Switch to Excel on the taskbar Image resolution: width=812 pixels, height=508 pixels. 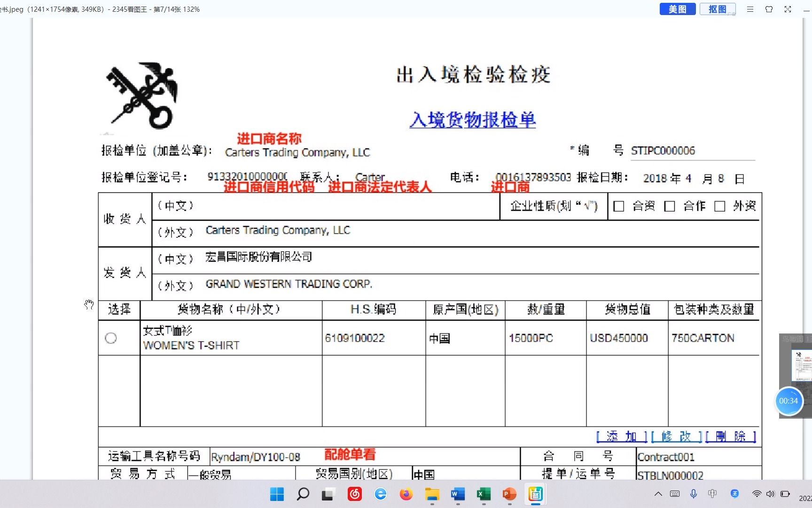484,494
